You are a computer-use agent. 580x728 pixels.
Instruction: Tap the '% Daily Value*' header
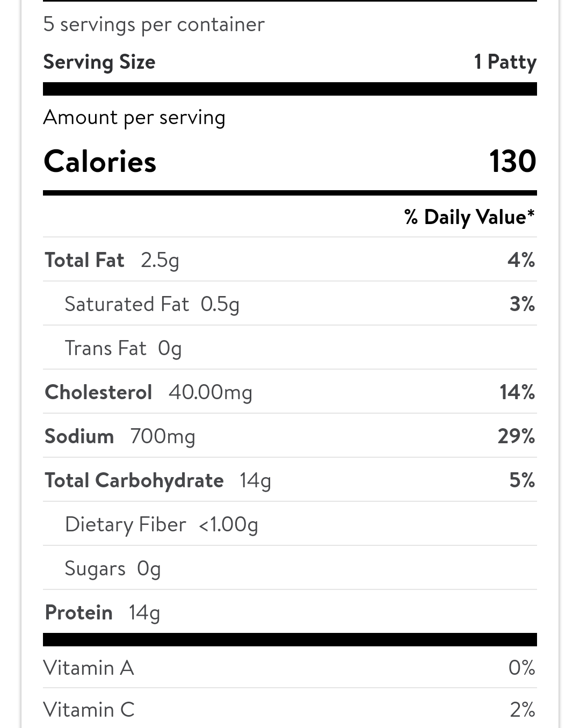pos(469,217)
